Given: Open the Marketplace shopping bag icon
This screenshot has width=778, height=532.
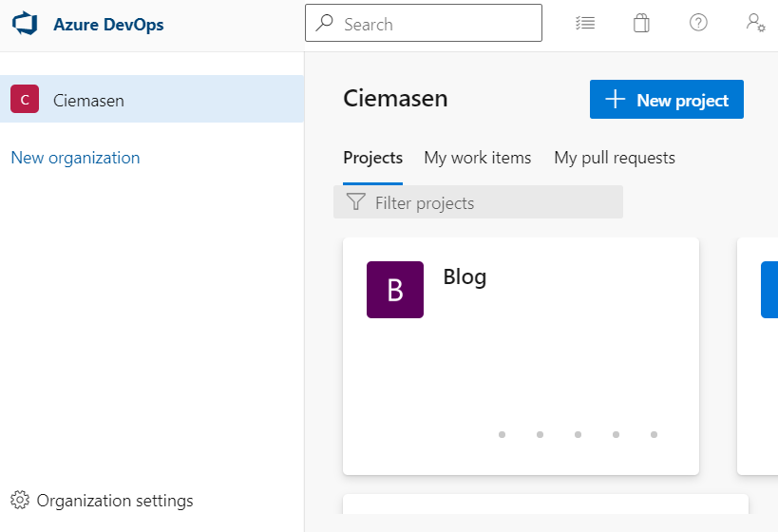Looking at the screenshot, I should tap(641, 23).
